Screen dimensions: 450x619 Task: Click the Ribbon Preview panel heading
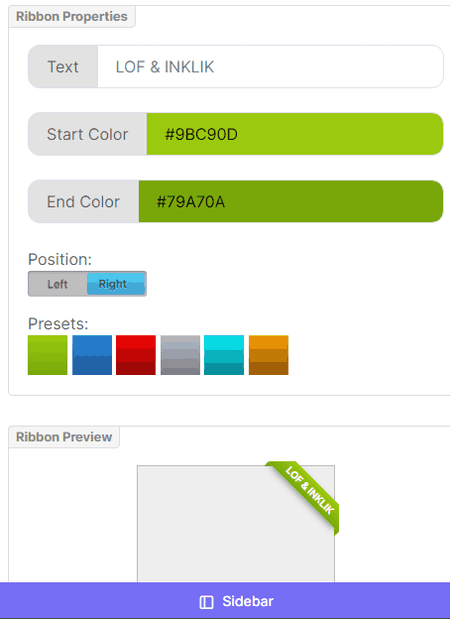pos(64,437)
